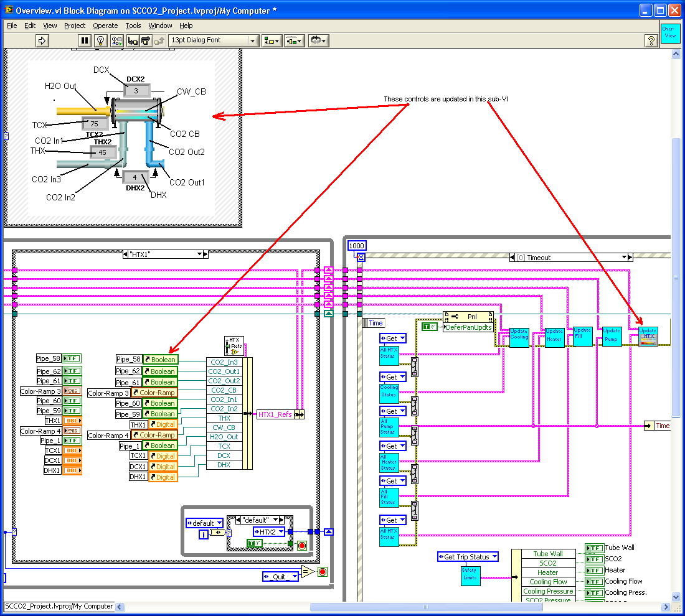Open Context Help question mark icon

click(651, 40)
